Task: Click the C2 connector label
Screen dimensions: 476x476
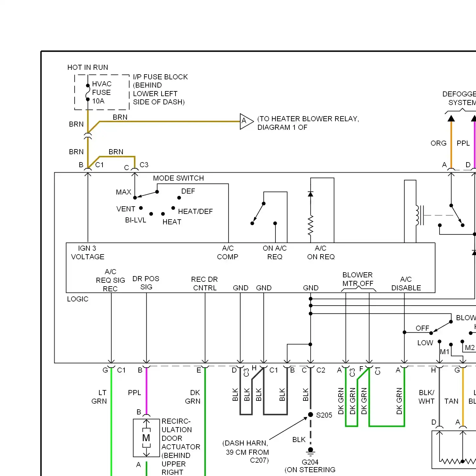Action: click(x=321, y=370)
